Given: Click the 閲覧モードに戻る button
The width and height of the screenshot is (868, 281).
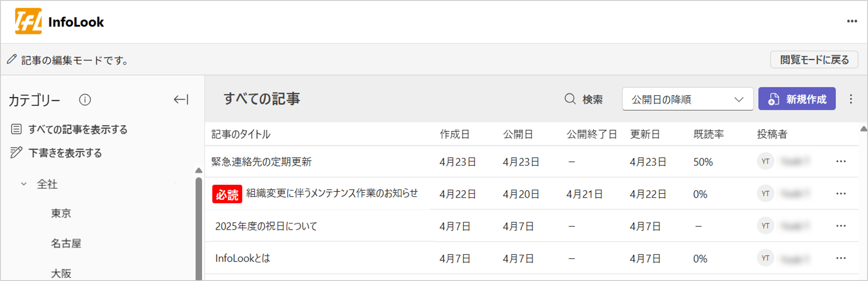Looking at the screenshot, I should [814, 60].
